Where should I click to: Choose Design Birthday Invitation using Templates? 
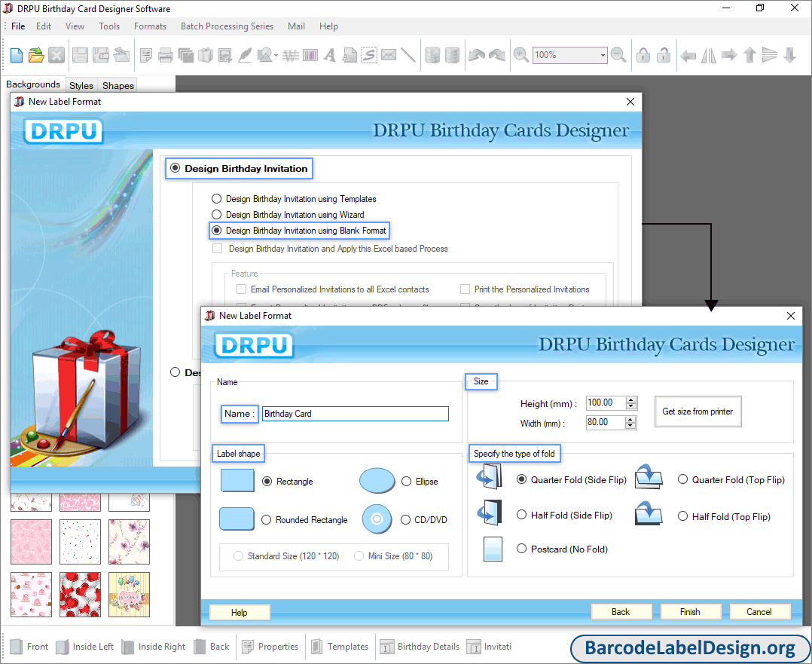[216, 198]
